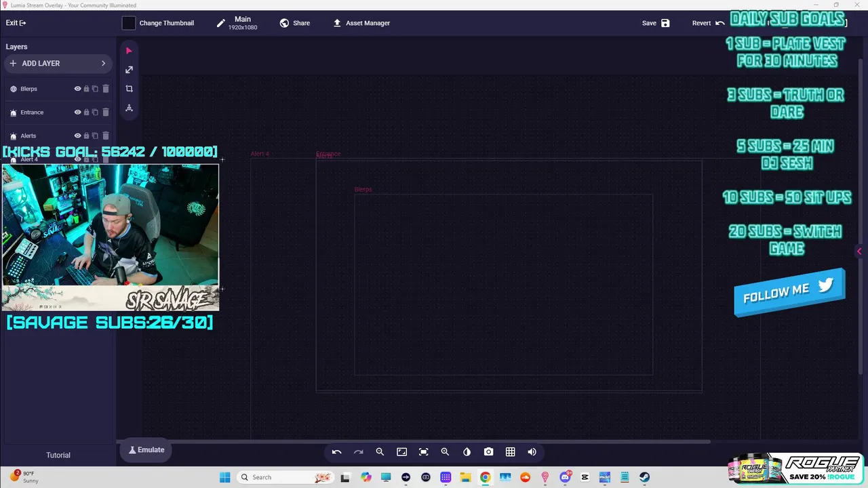Select the Entrance layer row
This screenshot has height=488, width=868.
[x=58, y=113]
